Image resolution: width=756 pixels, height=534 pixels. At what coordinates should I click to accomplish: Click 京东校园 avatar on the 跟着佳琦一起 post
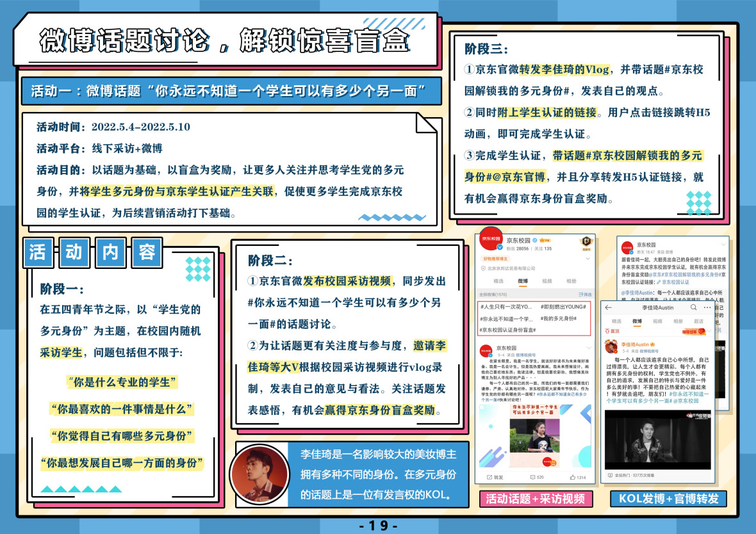(627, 248)
